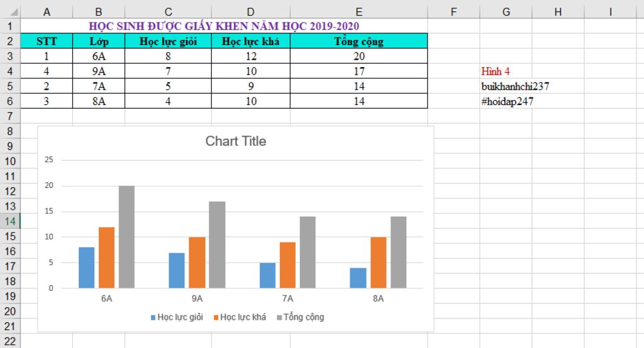Select title cell 'HỌC SINH ĐƯỢC GIẤY KHEN'
Screen dimensions: 644x348
(x=224, y=26)
